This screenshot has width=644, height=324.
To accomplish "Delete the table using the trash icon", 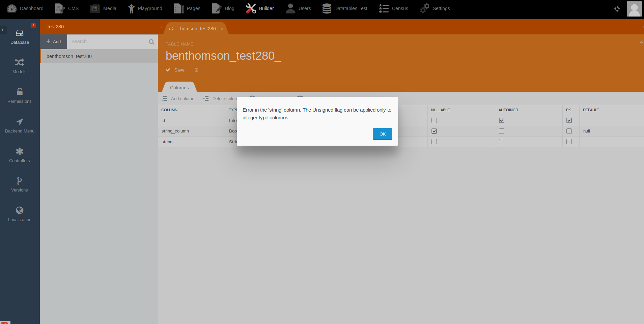I will click(x=197, y=70).
